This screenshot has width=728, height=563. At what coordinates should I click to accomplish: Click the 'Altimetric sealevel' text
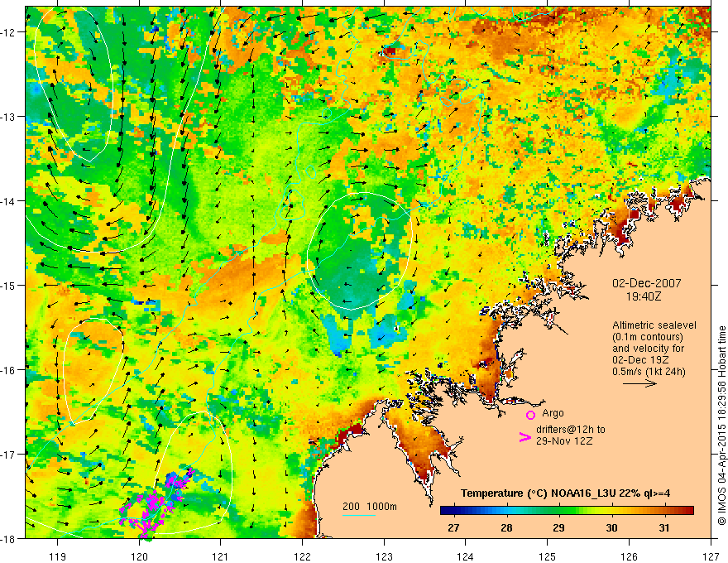pyautogui.click(x=654, y=325)
